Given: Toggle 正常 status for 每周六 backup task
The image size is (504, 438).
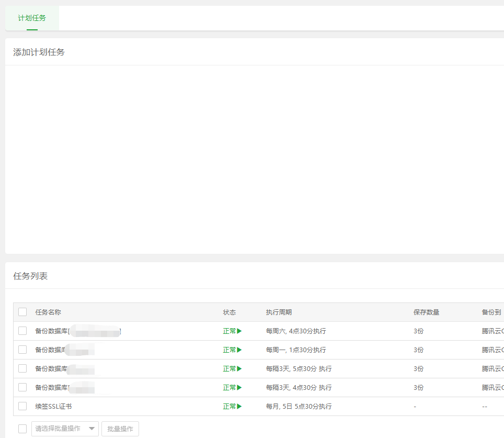Looking at the screenshot, I should (x=232, y=331).
